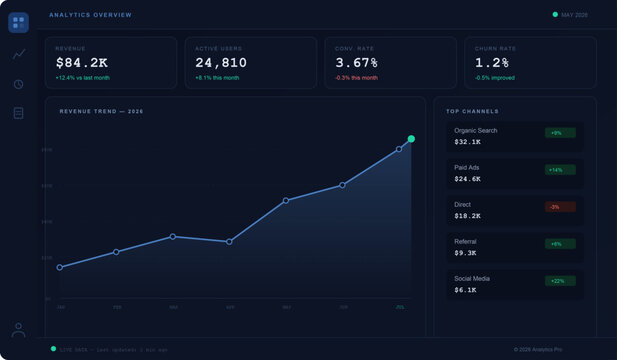Select the FEB data point on chart
The height and width of the screenshot is (360, 617).
116,252
